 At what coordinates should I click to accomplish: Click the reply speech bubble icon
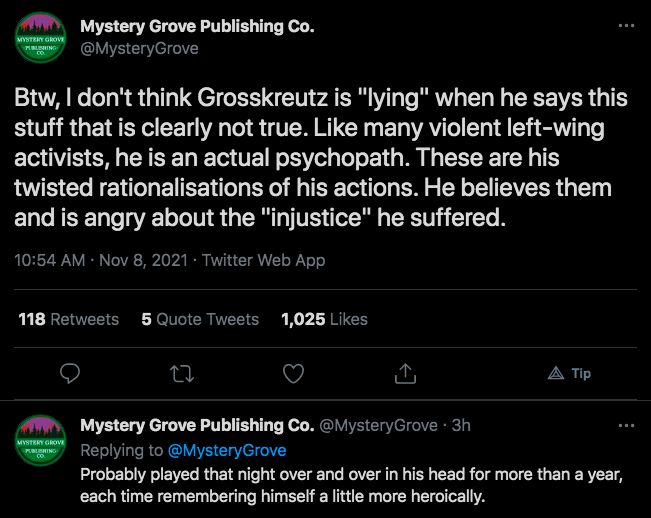click(x=70, y=373)
